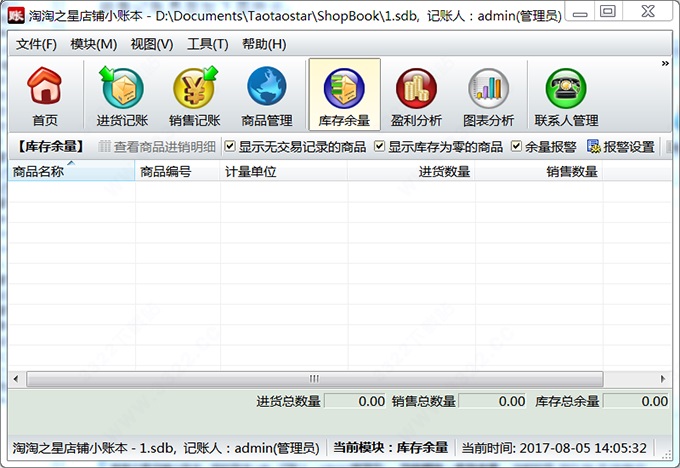This screenshot has width=680, height=468.
Task: Uncheck 显示库存为零的商品 checkbox
Action: [x=380, y=147]
